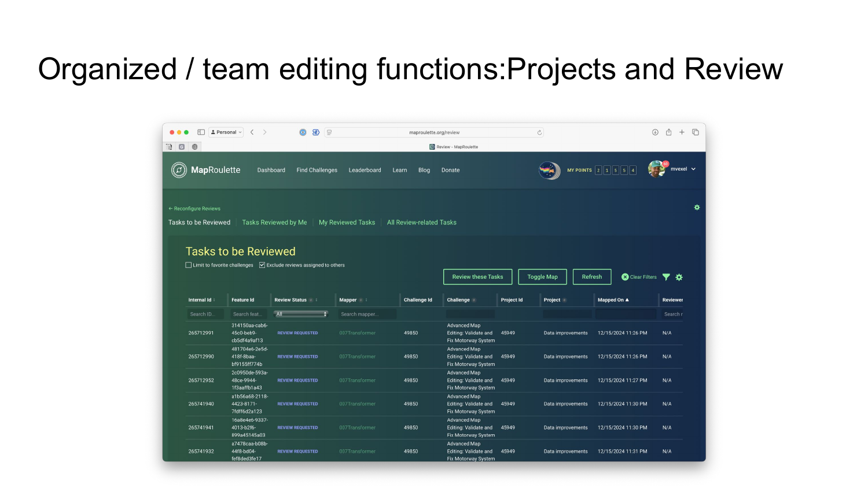Click the Project Id column header

[512, 300]
